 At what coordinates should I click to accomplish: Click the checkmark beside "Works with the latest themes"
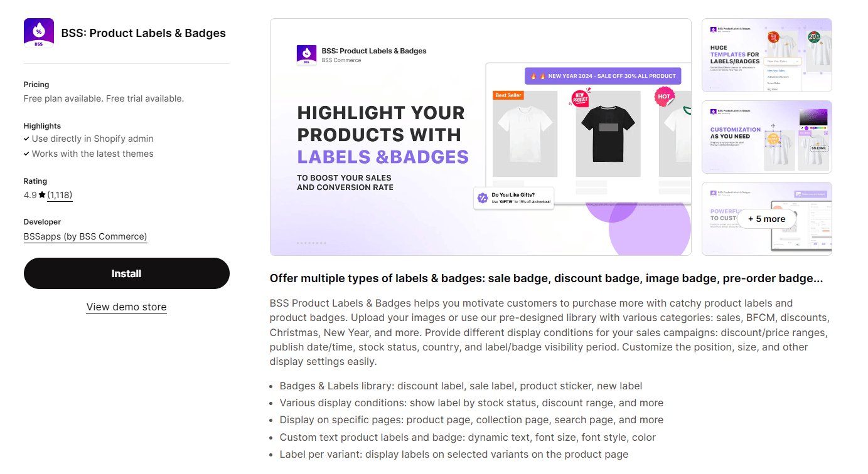click(x=26, y=154)
